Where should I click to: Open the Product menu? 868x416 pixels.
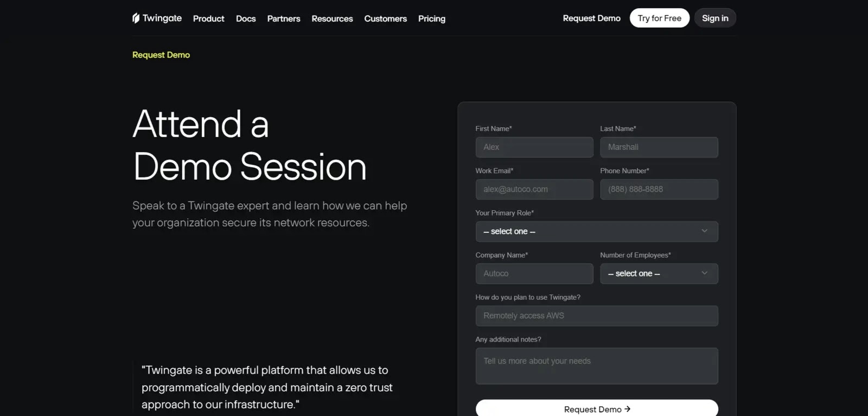pos(208,18)
